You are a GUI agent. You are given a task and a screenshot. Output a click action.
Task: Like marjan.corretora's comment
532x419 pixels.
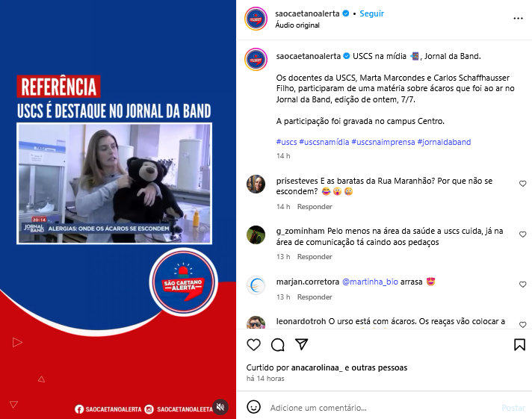[523, 285]
